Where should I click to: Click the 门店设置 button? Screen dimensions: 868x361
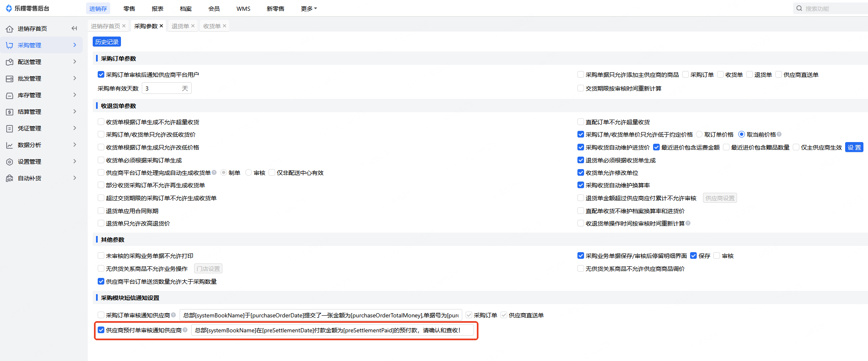(208, 269)
